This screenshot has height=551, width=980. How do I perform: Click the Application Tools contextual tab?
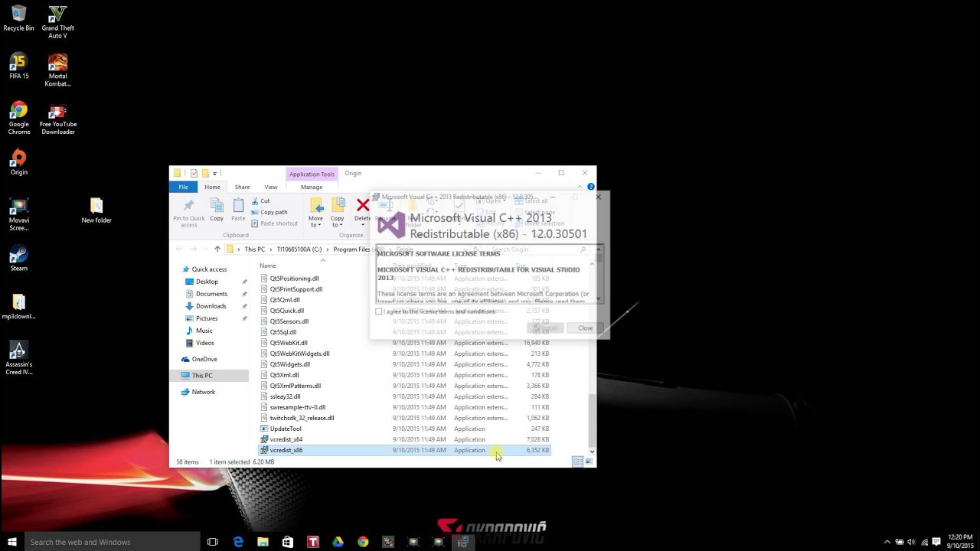tap(312, 174)
